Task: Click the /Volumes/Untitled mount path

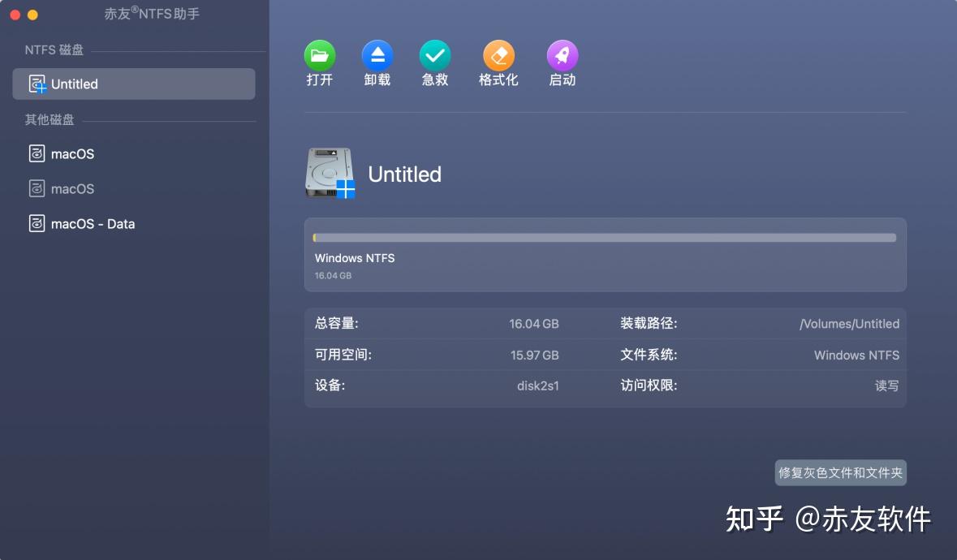Action: [848, 323]
